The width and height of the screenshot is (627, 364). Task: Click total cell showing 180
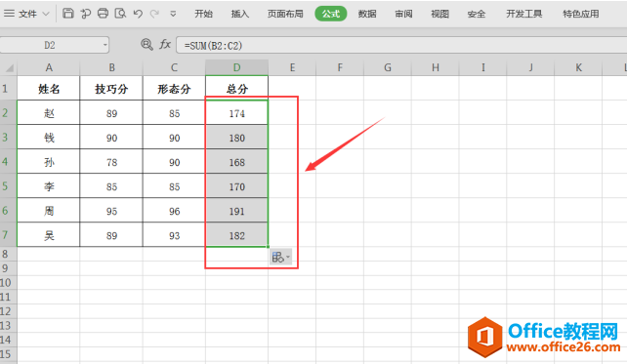pyautogui.click(x=236, y=138)
